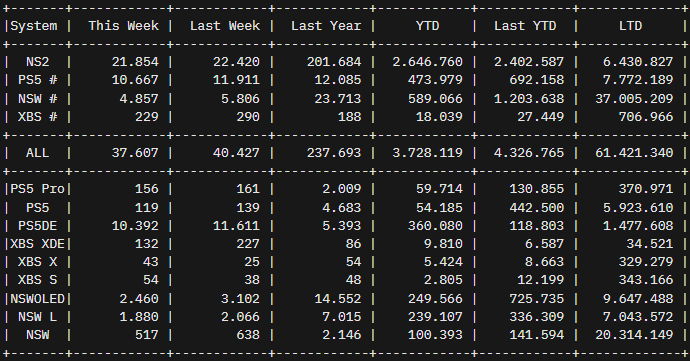Select PS5 LTD value 5.923.610

(x=638, y=207)
